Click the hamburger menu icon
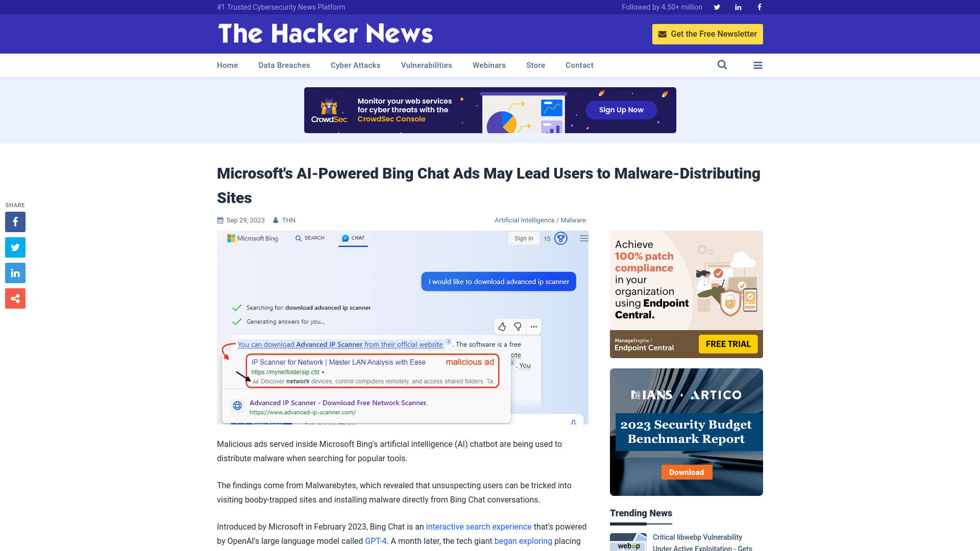The width and height of the screenshot is (980, 551). pyautogui.click(x=758, y=65)
